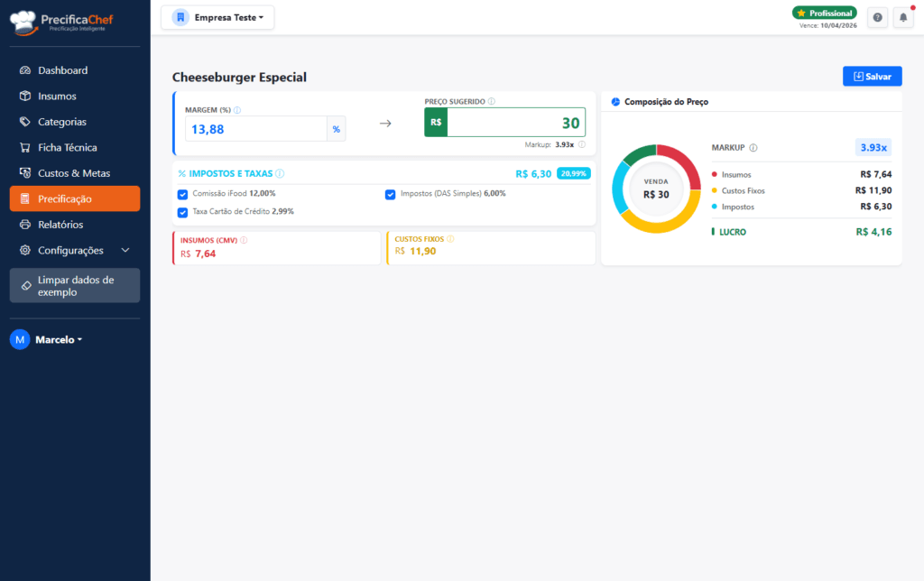
Task: Click the Salvar button
Action: 873,77
